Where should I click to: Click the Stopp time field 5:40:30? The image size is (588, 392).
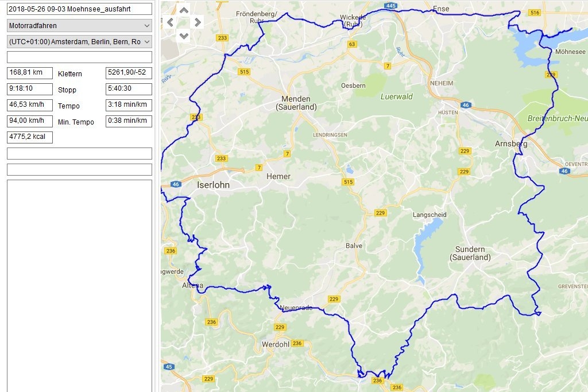(x=129, y=89)
